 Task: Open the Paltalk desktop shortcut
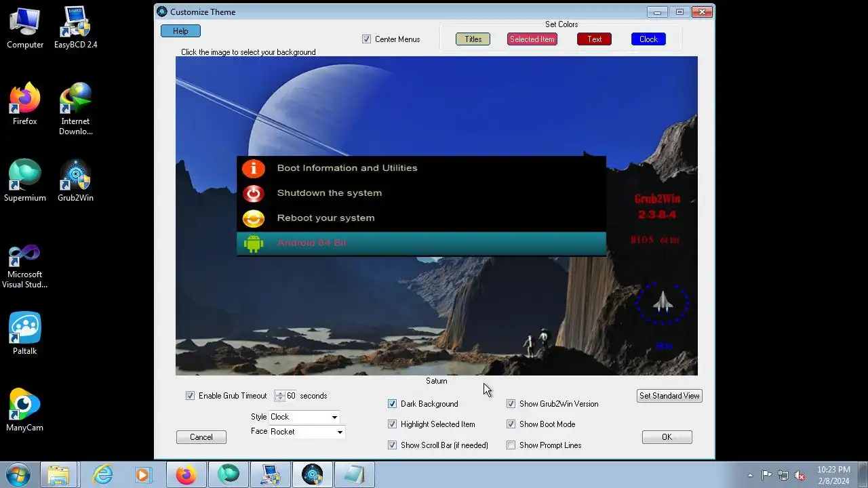pos(25,334)
